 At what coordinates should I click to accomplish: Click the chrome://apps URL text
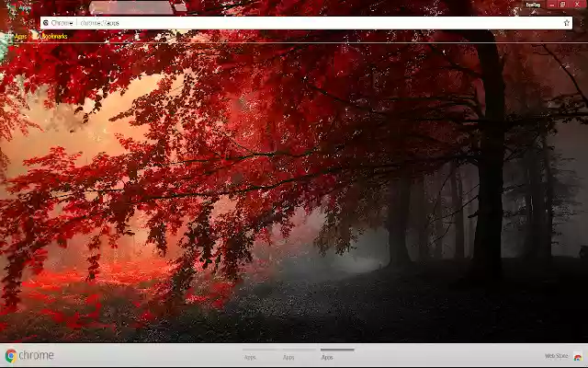[x=100, y=23]
